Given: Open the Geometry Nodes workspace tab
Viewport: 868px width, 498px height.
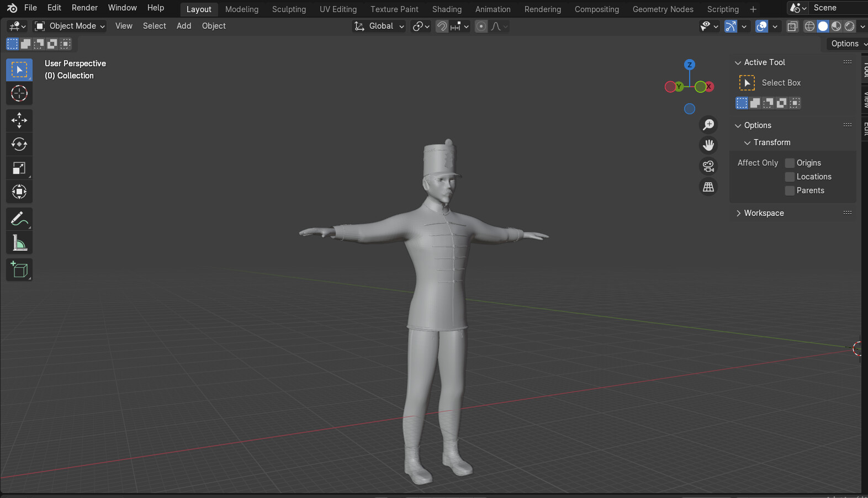Looking at the screenshot, I should pyautogui.click(x=663, y=9).
